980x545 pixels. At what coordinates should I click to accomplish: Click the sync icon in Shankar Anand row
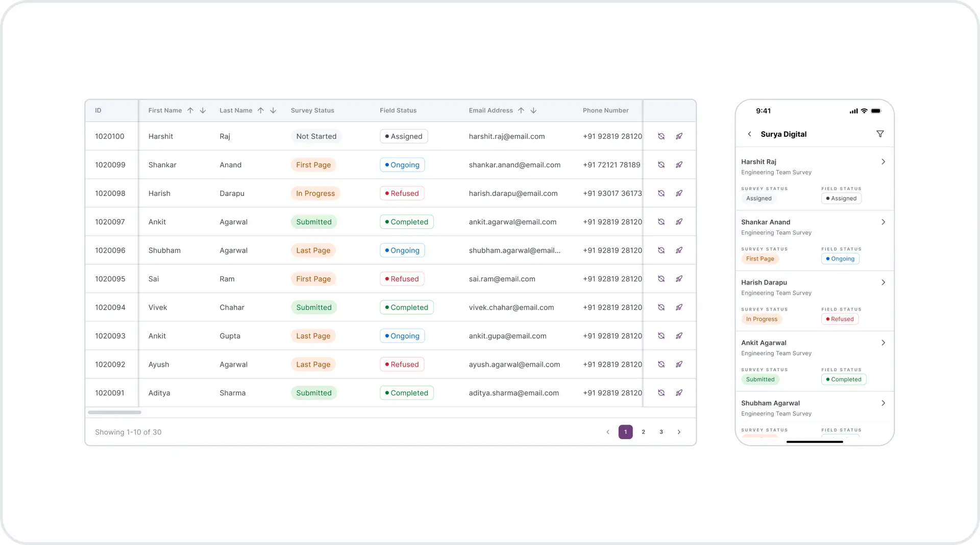tap(661, 165)
